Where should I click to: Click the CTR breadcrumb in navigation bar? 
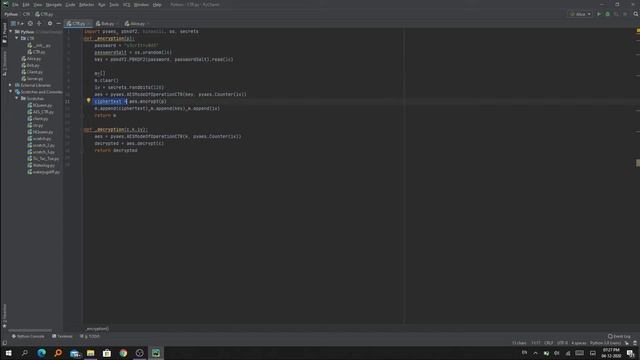[x=27, y=14]
